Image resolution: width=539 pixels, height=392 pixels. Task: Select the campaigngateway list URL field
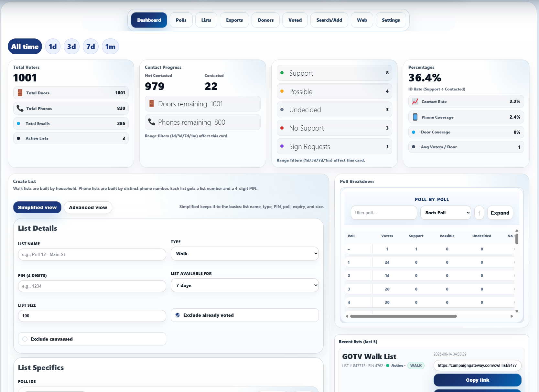pyautogui.click(x=478, y=366)
